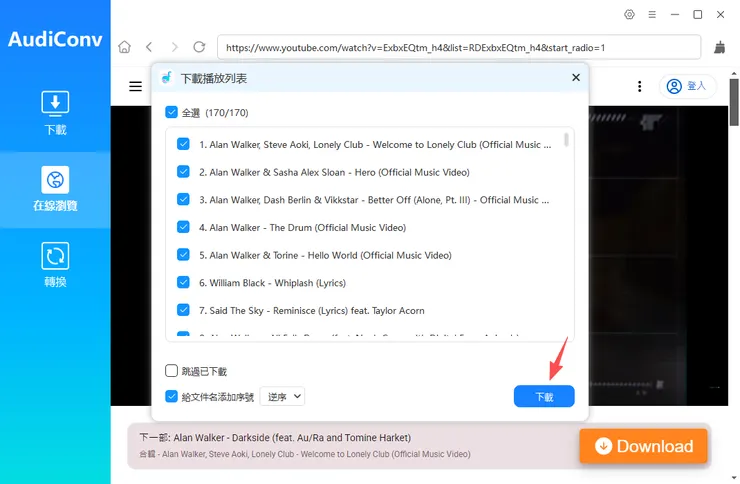Select the text "4. Alan Walker - The Drum"
The height and width of the screenshot is (484, 740).
click(255, 227)
